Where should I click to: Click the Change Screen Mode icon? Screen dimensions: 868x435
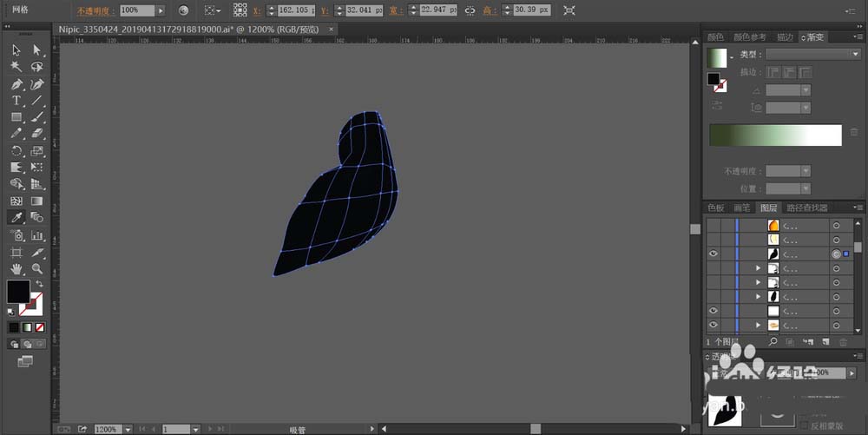pyautogui.click(x=25, y=361)
